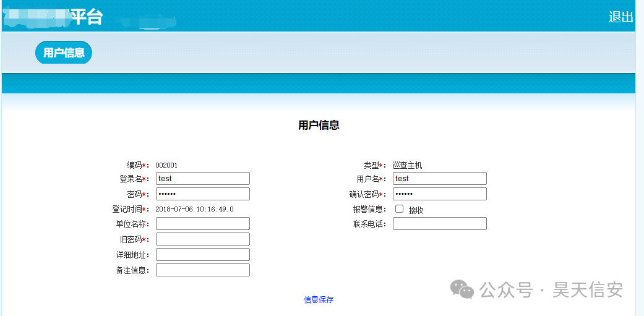Enable the 报警信息 接收 checkbox
The height and width of the screenshot is (316, 644).
(400, 209)
